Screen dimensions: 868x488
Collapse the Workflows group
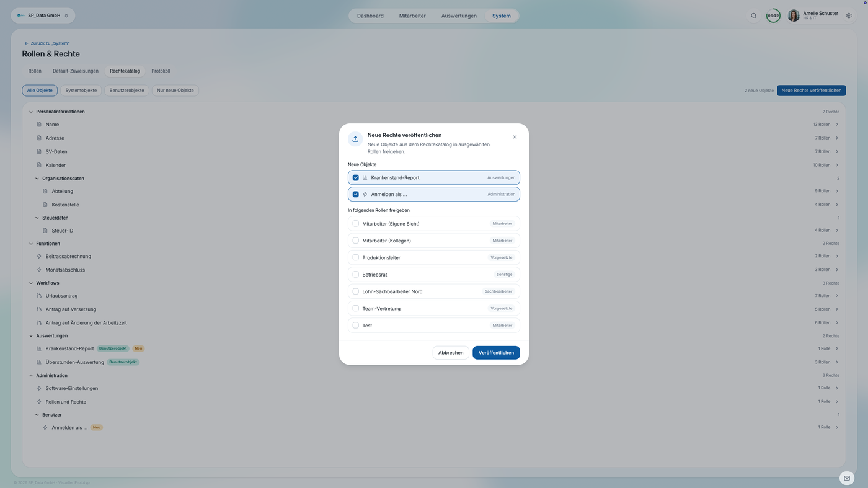(x=31, y=283)
